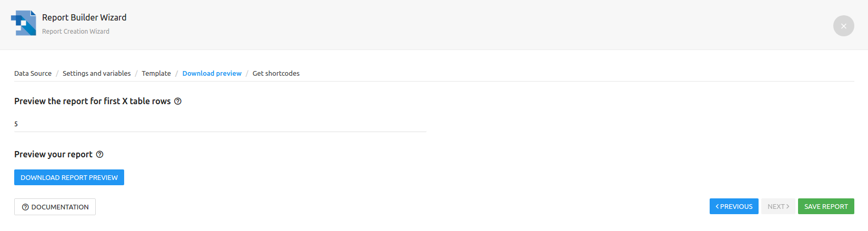
Task: Go back with the Previous button
Action: 734,206
